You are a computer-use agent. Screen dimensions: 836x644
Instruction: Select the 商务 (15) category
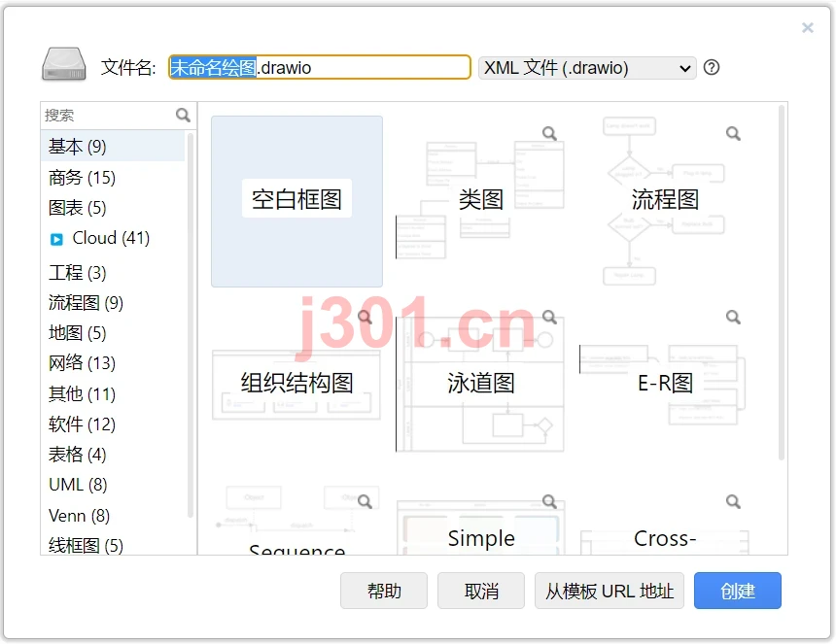pos(113,178)
